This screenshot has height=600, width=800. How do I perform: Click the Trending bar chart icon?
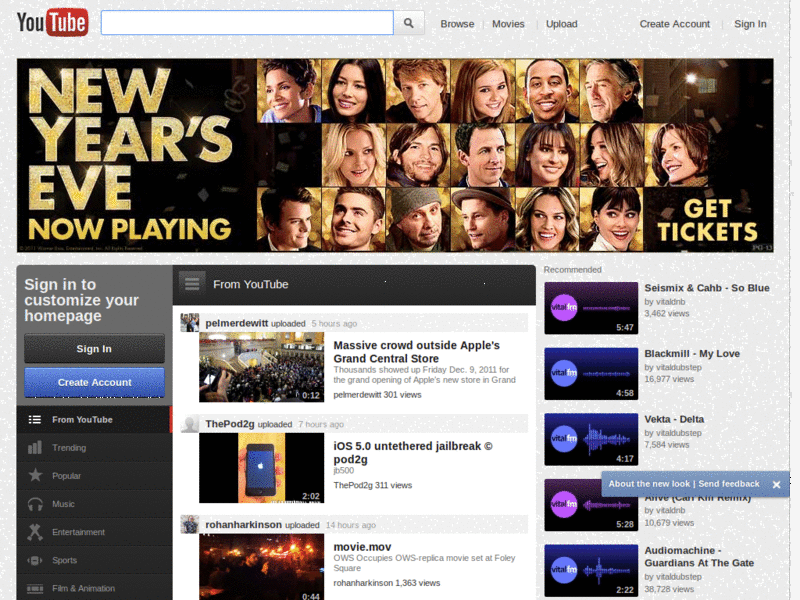coord(35,447)
